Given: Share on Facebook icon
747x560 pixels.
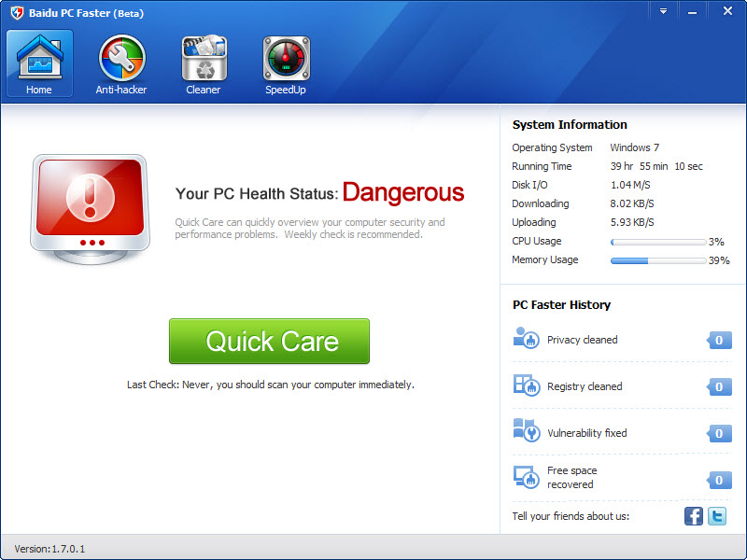Looking at the screenshot, I should click(694, 516).
